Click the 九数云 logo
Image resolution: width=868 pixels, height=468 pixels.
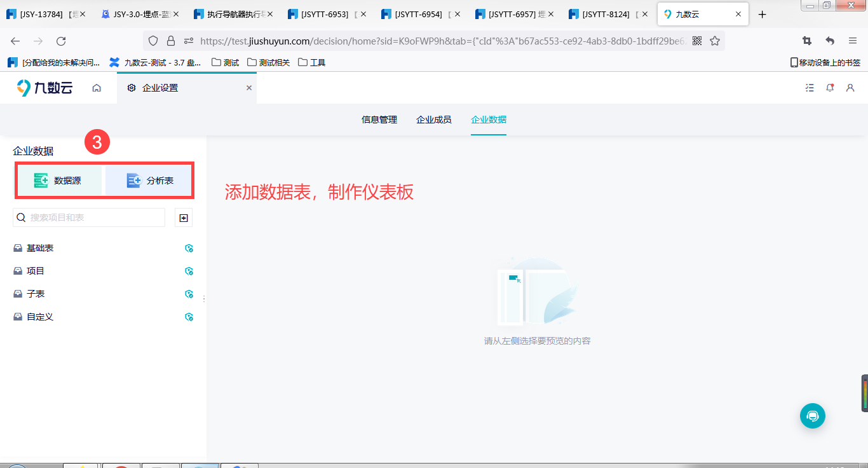[x=44, y=88]
